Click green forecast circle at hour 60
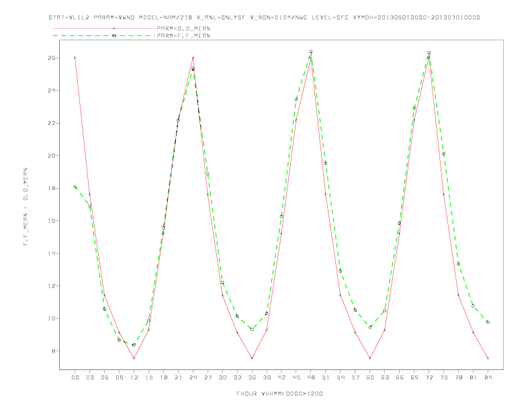The image size is (532, 411). [370, 327]
